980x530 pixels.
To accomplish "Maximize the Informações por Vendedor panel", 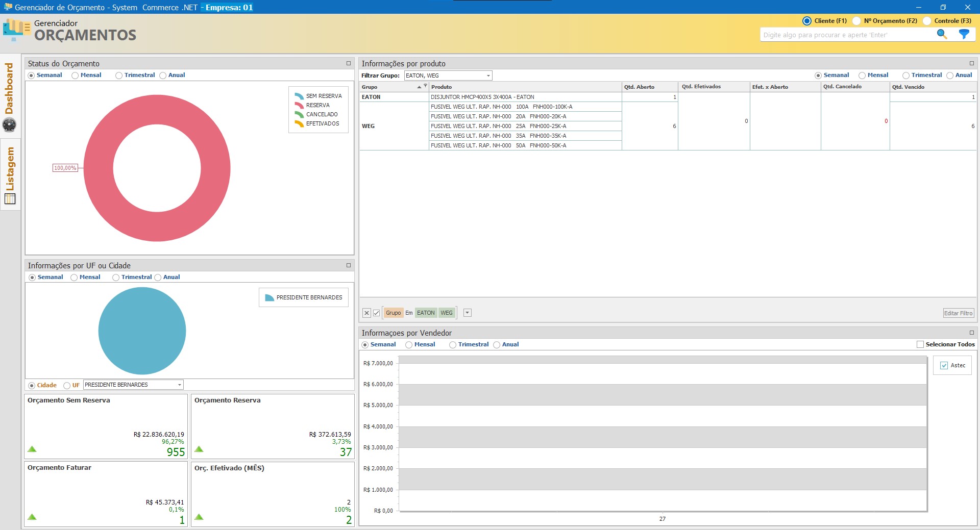I will 971,333.
